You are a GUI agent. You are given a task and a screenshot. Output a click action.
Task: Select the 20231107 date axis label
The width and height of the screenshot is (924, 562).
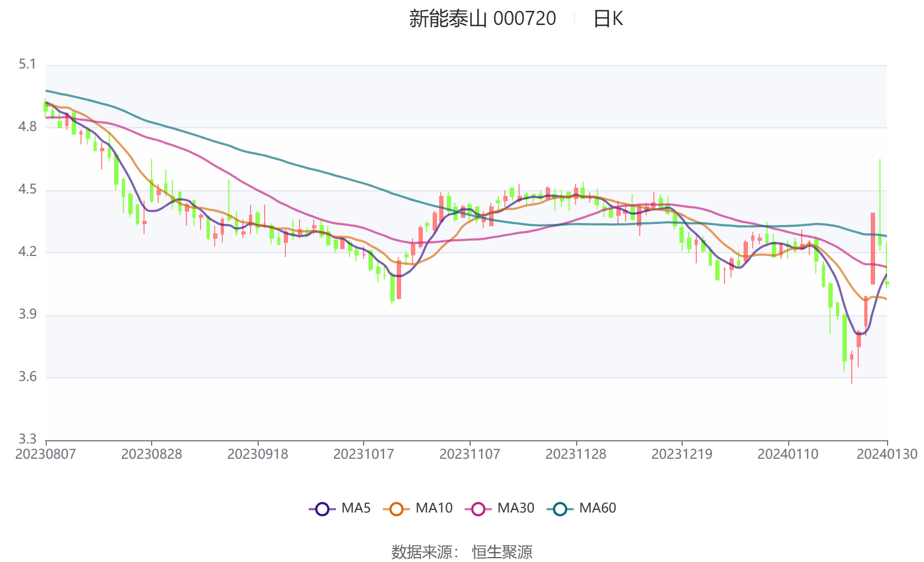(x=470, y=454)
